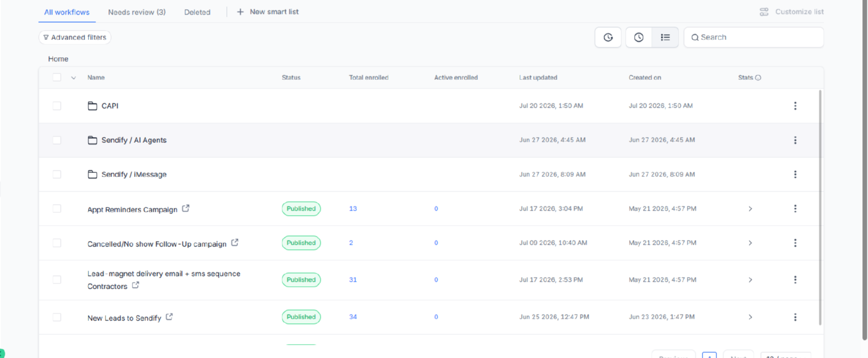This screenshot has height=358, width=868.
Task: Switch to the clock recent view icon
Action: point(639,37)
